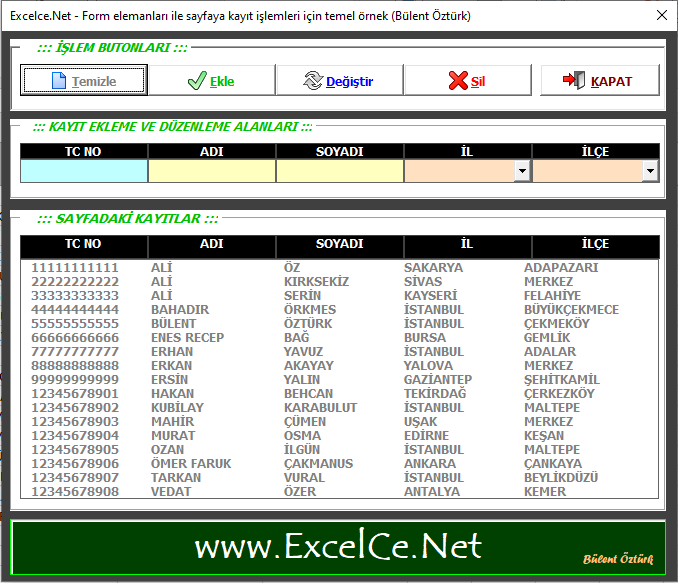Select the row with BAHADIR
Viewport: 678px width, 583px height.
click(x=339, y=310)
